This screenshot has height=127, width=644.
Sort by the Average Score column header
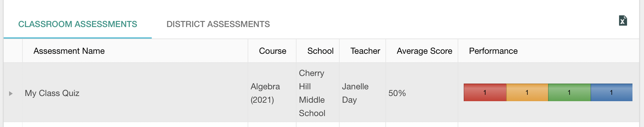click(x=424, y=51)
